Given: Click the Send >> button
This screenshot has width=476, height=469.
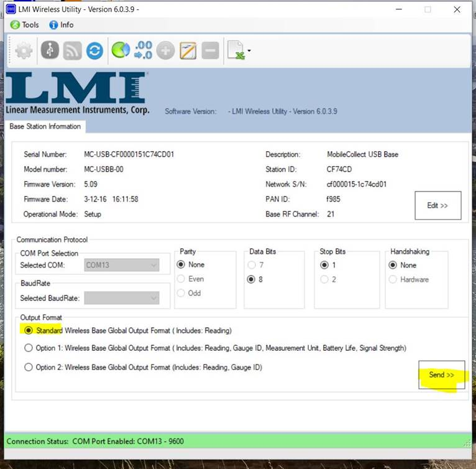Looking at the screenshot, I should (x=441, y=375).
